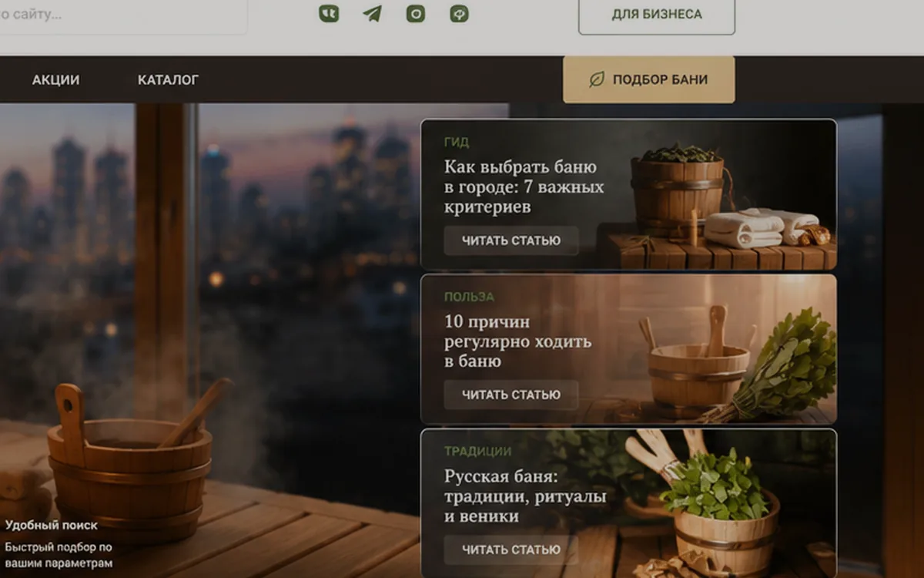Click the Подбор бани button
The width and height of the screenshot is (924, 578).
coord(649,79)
